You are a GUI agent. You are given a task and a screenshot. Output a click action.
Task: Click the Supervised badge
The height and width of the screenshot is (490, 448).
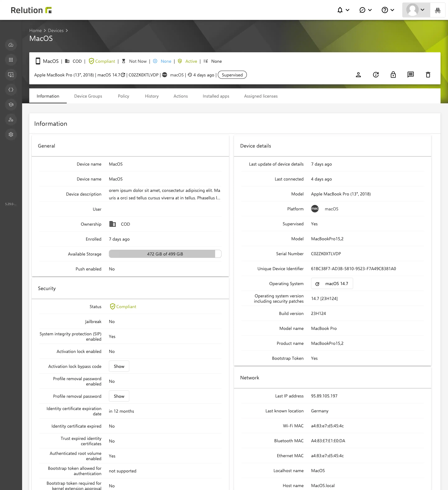232,75
